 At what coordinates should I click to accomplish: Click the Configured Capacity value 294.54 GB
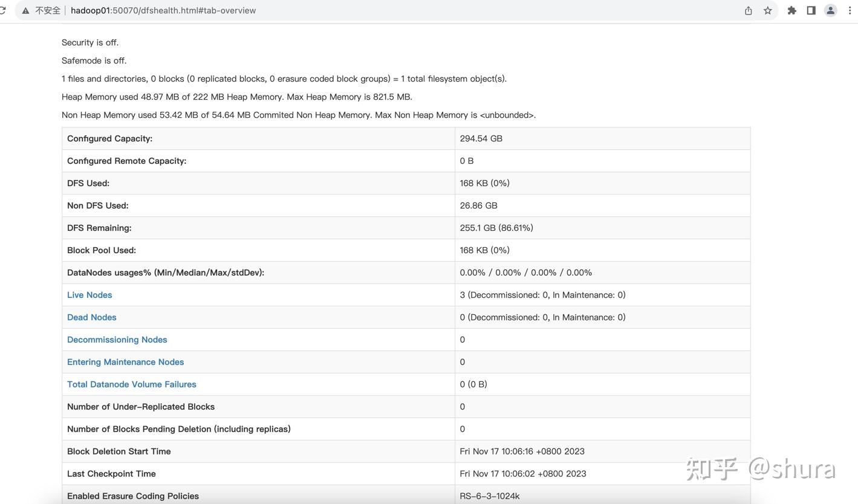click(x=481, y=138)
